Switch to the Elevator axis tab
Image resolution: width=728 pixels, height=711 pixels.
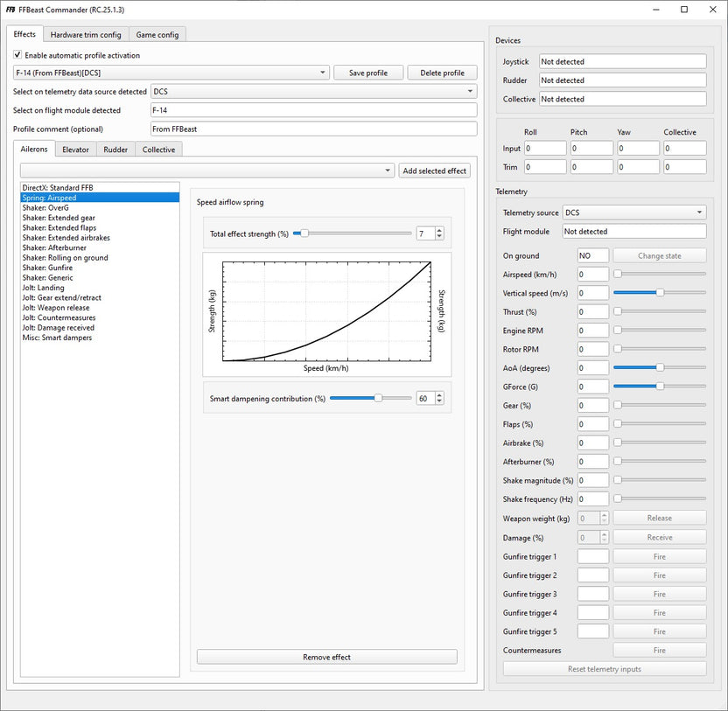pyautogui.click(x=75, y=150)
